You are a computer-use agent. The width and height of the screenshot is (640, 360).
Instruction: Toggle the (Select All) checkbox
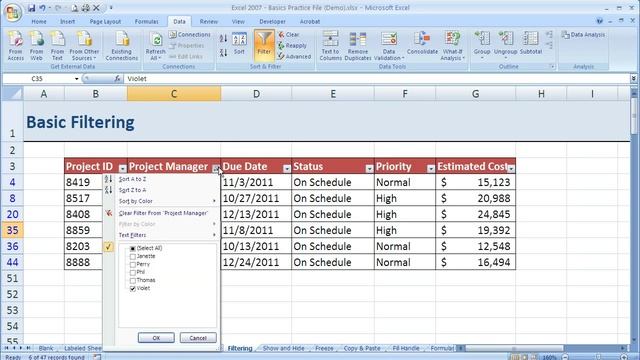[133, 249]
